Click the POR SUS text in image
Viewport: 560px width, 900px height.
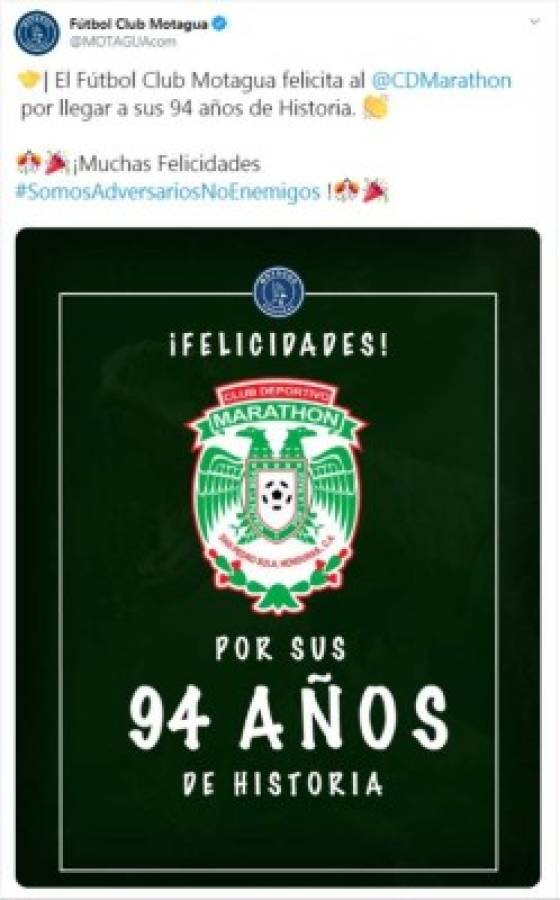point(281,649)
